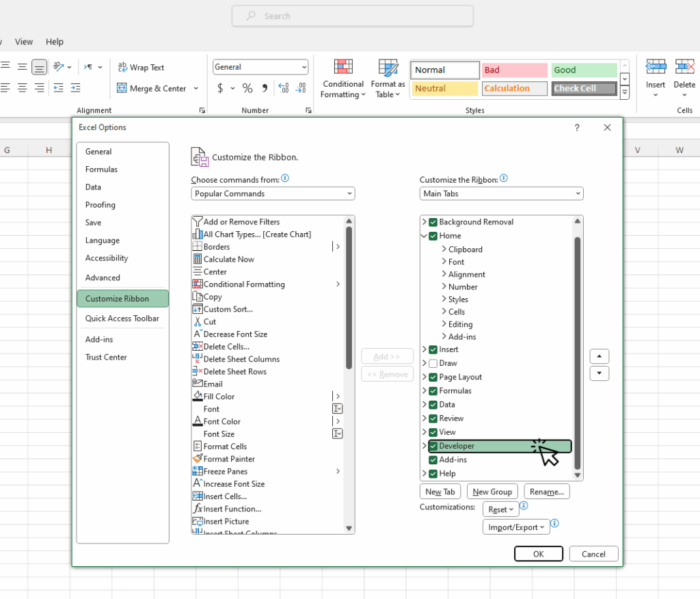This screenshot has height=599, width=700.
Task: Uncheck the Developer tab checkbox
Action: point(433,446)
